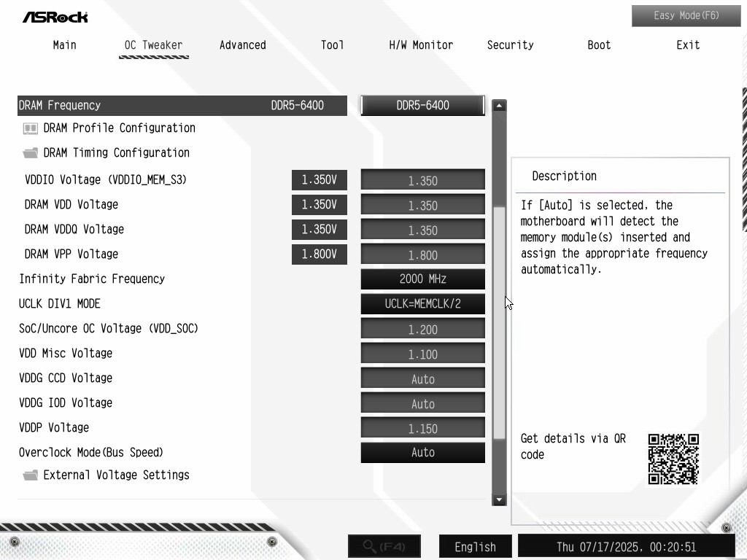747x560 pixels.
Task: Click the QR code image
Action: point(673,459)
